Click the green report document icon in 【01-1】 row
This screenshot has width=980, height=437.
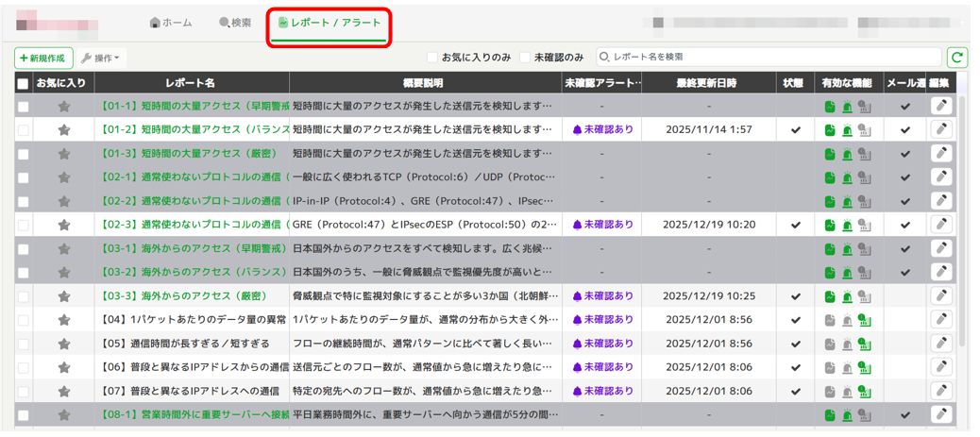coord(830,107)
